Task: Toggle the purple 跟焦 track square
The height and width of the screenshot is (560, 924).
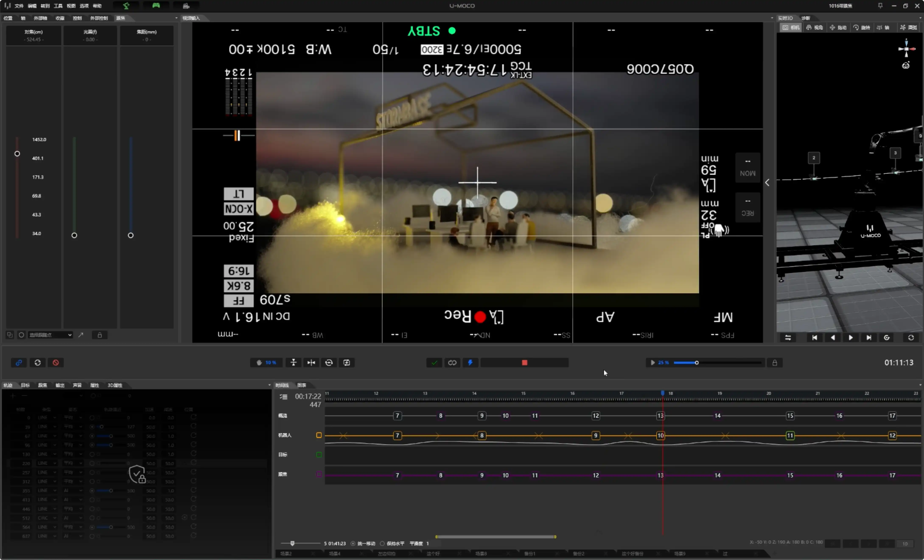Action: coord(319,475)
